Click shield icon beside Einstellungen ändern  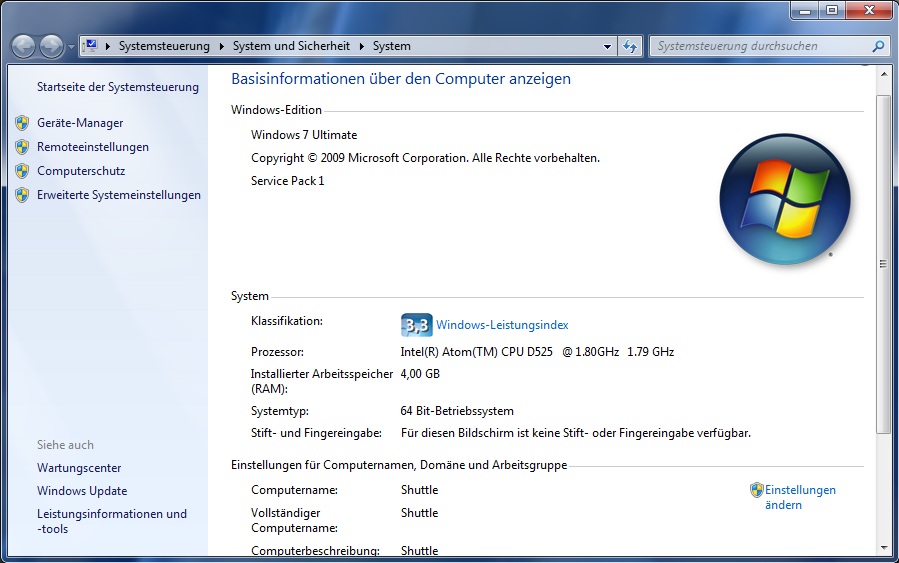pyautogui.click(x=757, y=490)
